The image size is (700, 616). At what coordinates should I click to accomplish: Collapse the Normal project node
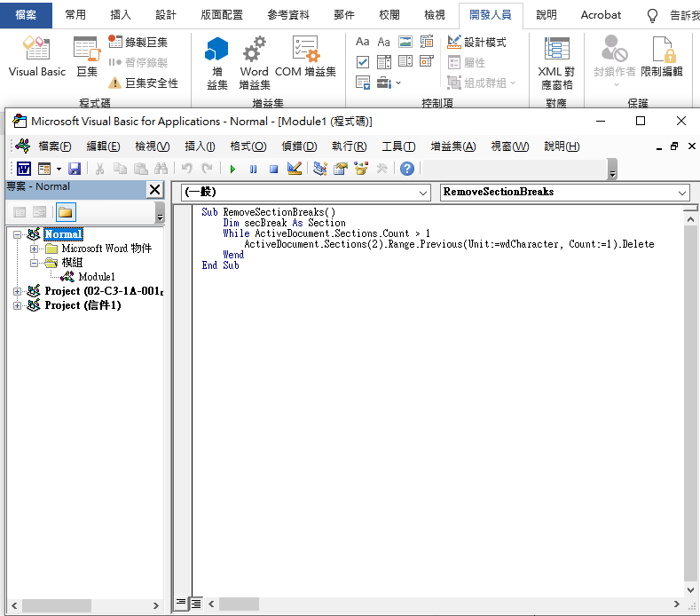click(x=17, y=234)
